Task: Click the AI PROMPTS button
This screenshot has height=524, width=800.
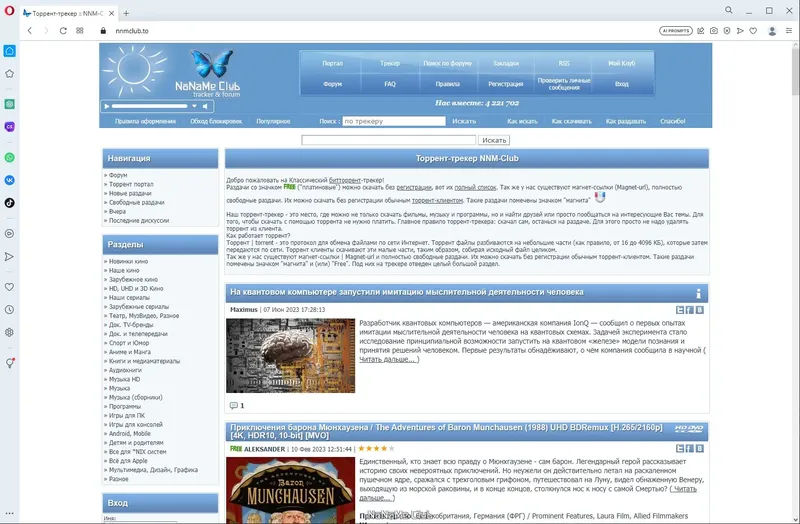Action: 676,31
